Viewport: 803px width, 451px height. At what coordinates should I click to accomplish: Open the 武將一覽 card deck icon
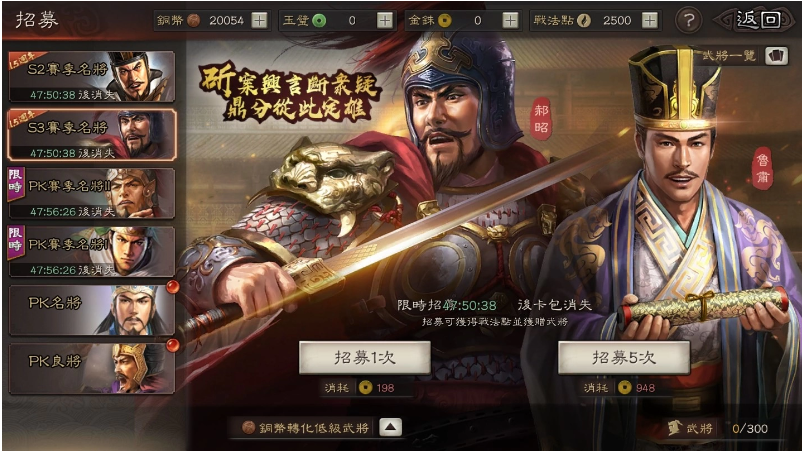tap(776, 56)
